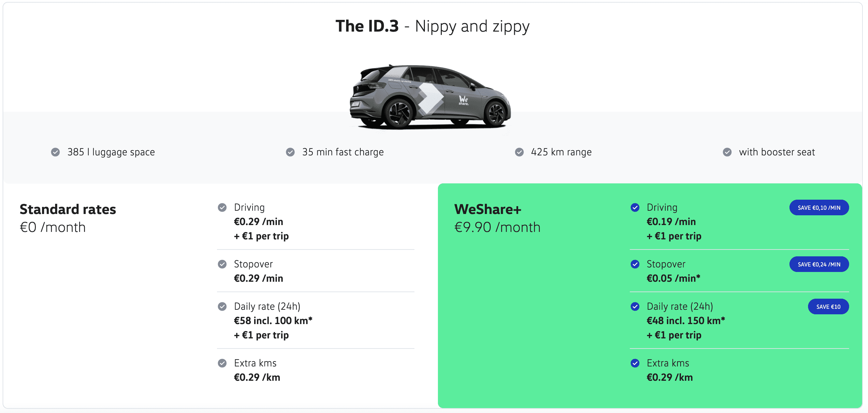
Task: Click the blue check icon next to WeShare+ Daily rate
Action: [635, 306]
